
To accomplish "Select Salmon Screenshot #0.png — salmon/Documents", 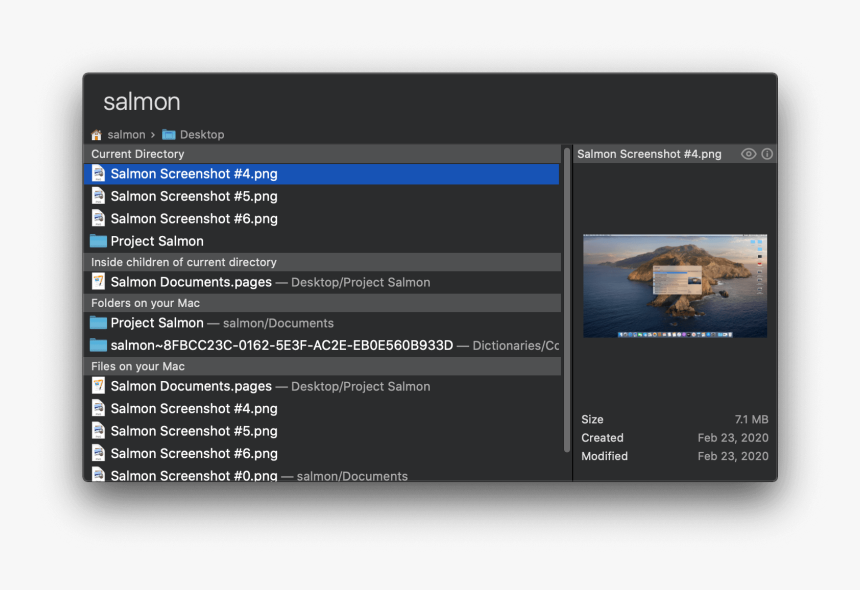I will click(x=322, y=474).
